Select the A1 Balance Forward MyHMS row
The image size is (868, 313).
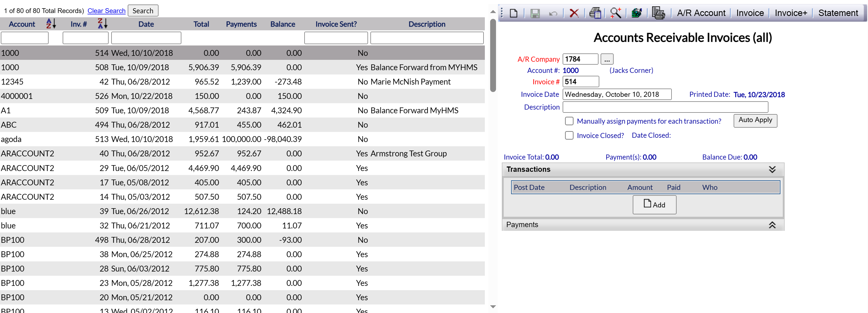coord(242,110)
